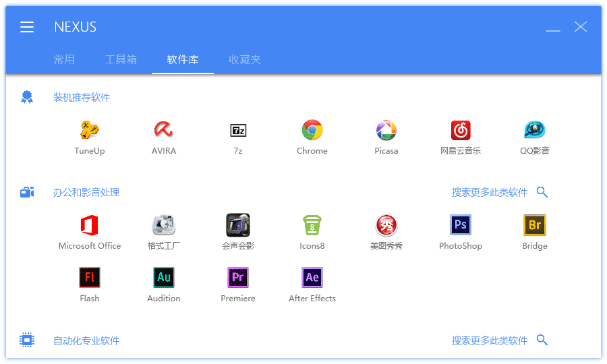Open the After Effects icon
The height and width of the screenshot is (364, 607).
click(312, 277)
